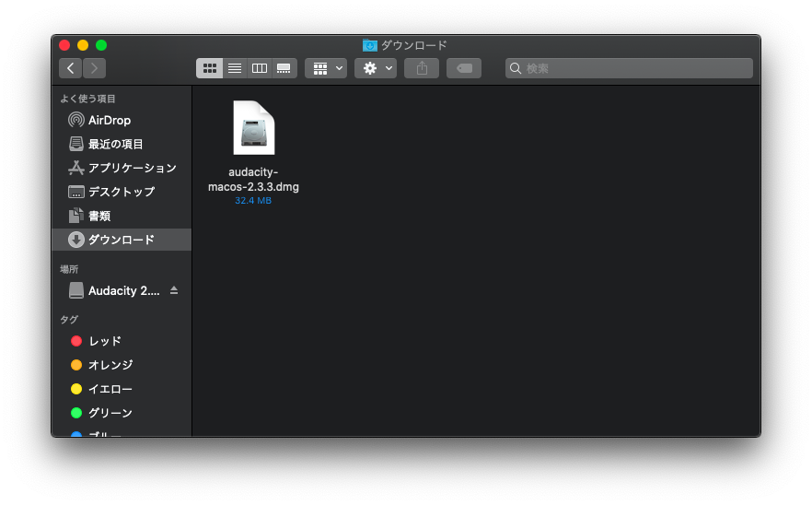Select the audacity-macos-2.3.3.dmg file icon
This screenshot has height=505, width=812.
click(x=254, y=128)
